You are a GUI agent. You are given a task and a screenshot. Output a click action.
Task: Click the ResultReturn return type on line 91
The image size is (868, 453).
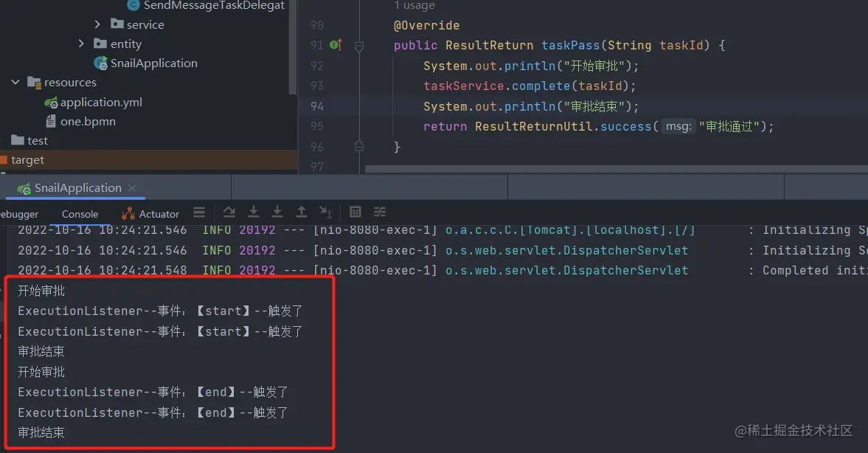(490, 46)
